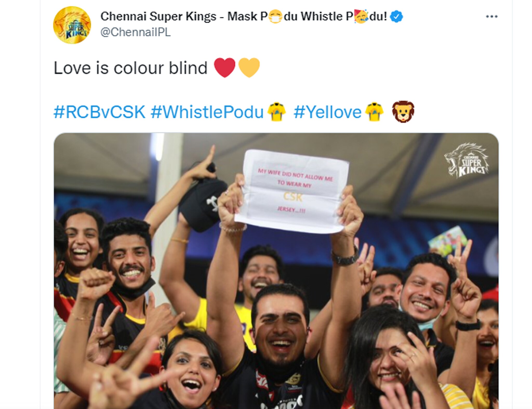Click the party face emoji in name
Viewport: 532px width, 409px height.
(x=361, y=16)
